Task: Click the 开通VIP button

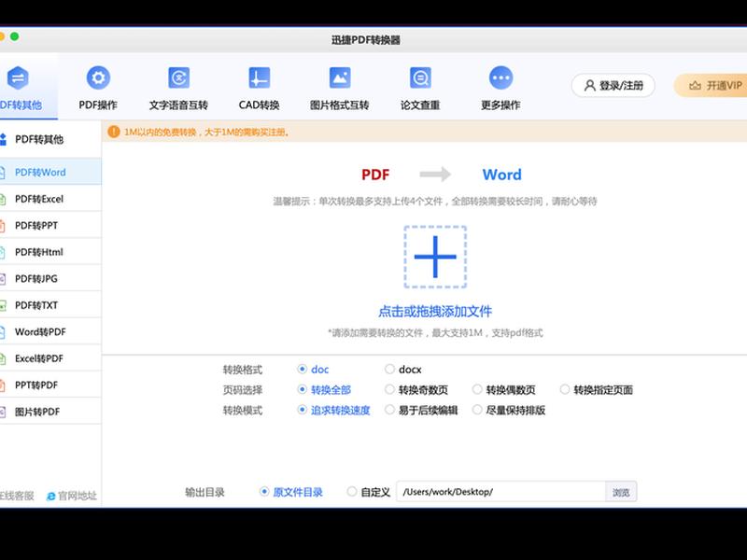Action: pos(711,86)
